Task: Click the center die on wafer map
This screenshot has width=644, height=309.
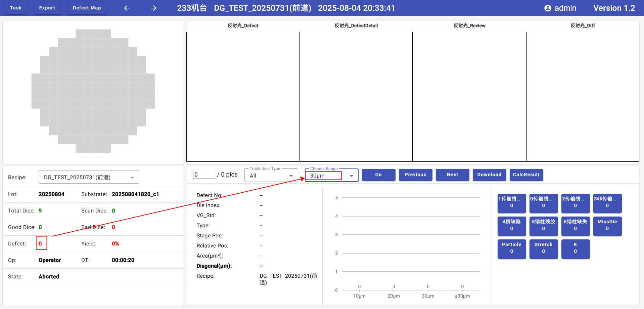Action: point(93,91)
